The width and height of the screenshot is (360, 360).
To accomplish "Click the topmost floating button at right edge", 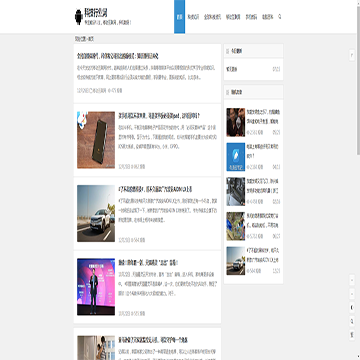I will pyautogui.click(x=352, y=55).
